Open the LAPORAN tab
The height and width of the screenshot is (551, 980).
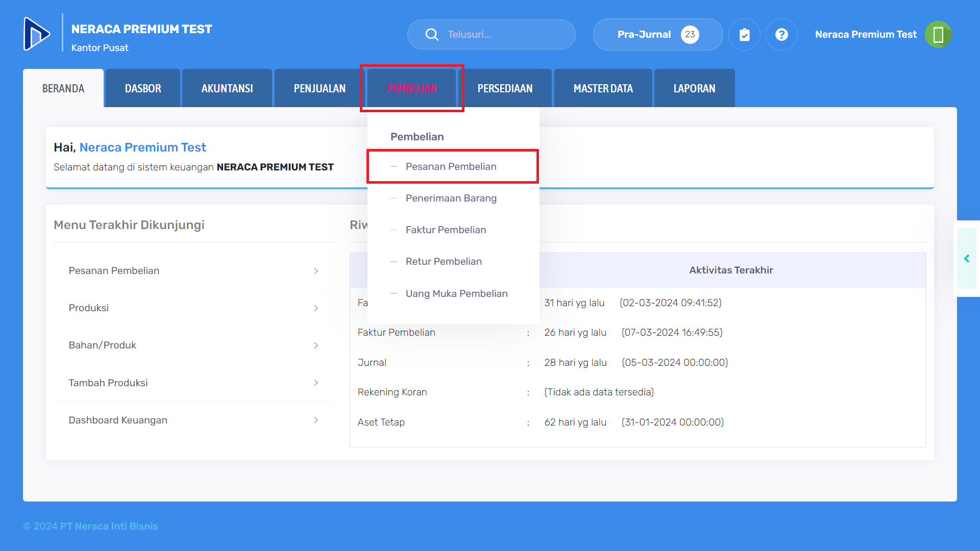pos(694,88)
